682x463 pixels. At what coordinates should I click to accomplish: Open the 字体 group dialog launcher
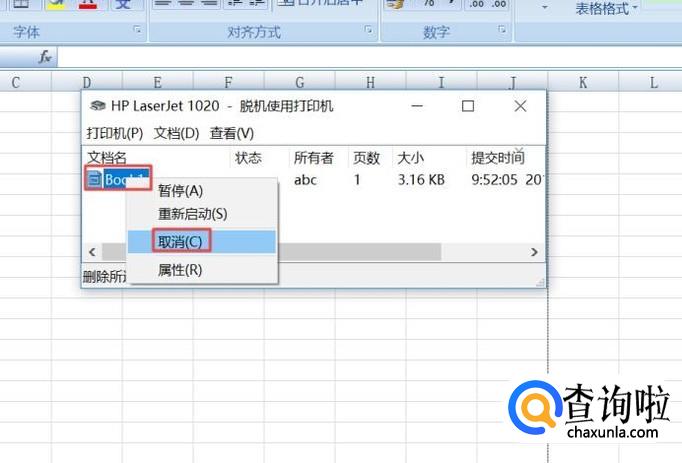[x=137, y=30]
